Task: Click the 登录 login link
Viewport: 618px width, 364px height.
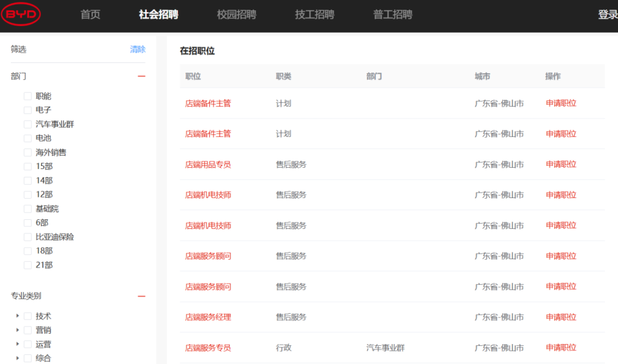Action: click(x=608, y=15)
